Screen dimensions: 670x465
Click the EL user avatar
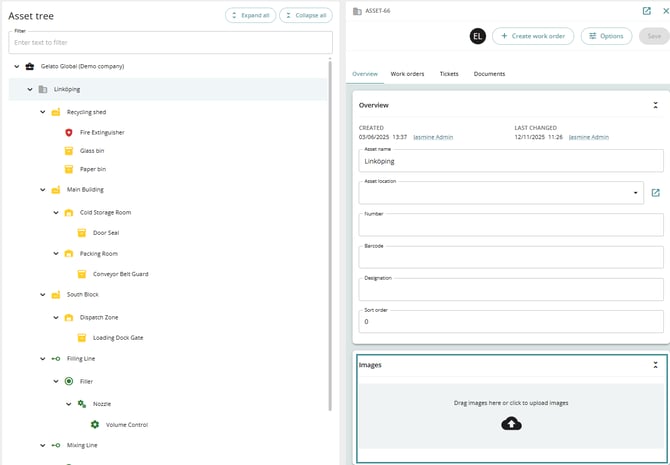click(478, 36)
